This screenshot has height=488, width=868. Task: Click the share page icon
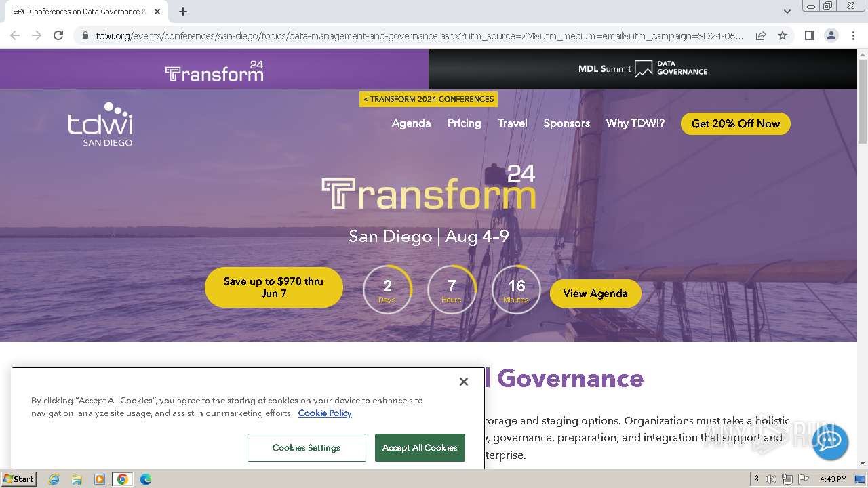761,35
